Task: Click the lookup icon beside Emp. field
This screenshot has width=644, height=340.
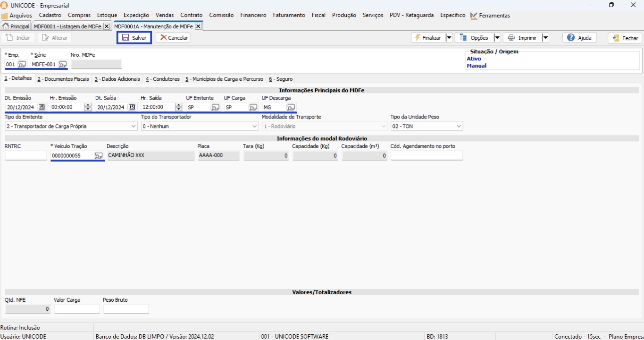Action: click(x=22, y=64)
